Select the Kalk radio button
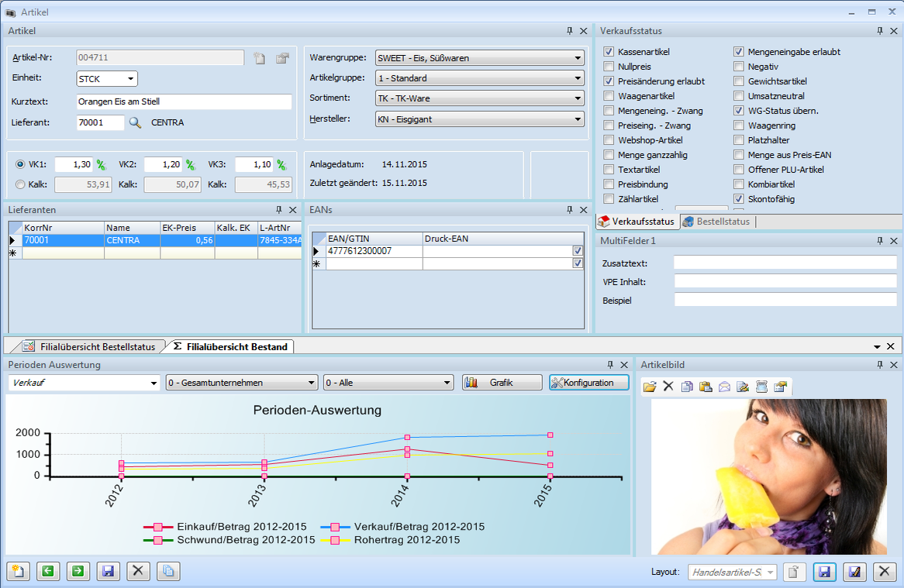This screenshot has width=904, height=588. (20, 184)
